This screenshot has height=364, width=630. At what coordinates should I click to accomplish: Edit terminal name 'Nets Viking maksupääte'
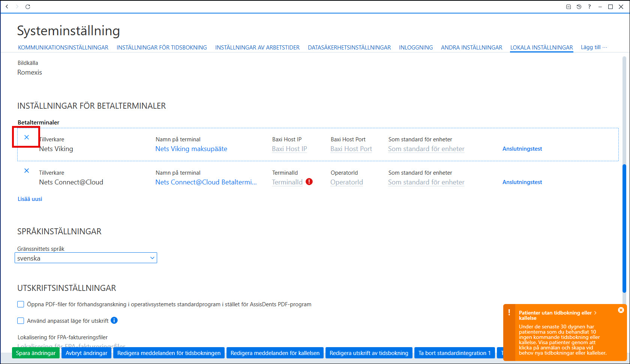click(191, 149)
